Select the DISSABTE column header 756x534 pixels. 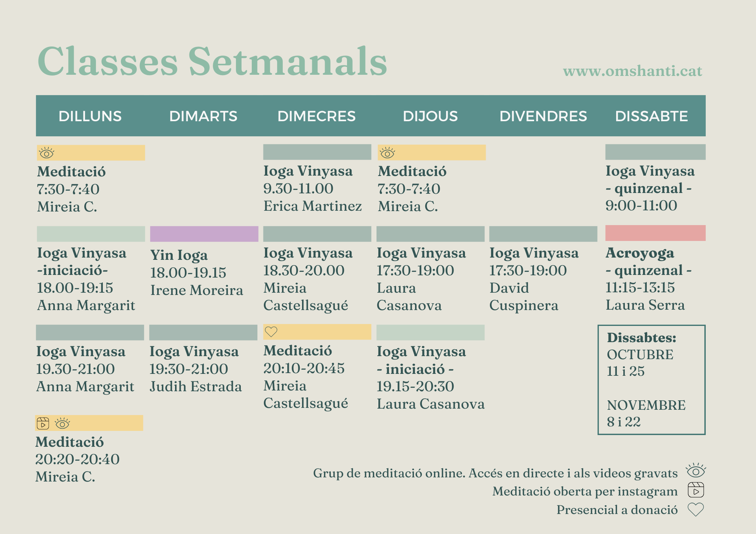651,116
